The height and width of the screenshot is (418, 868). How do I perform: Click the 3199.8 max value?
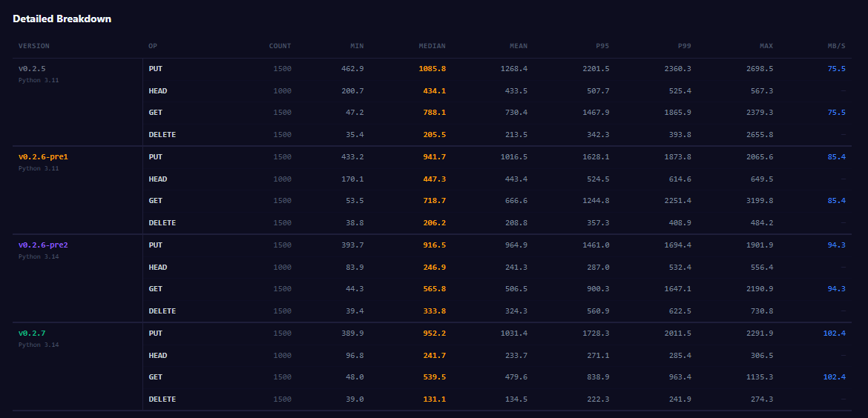(x=759, y=201)
